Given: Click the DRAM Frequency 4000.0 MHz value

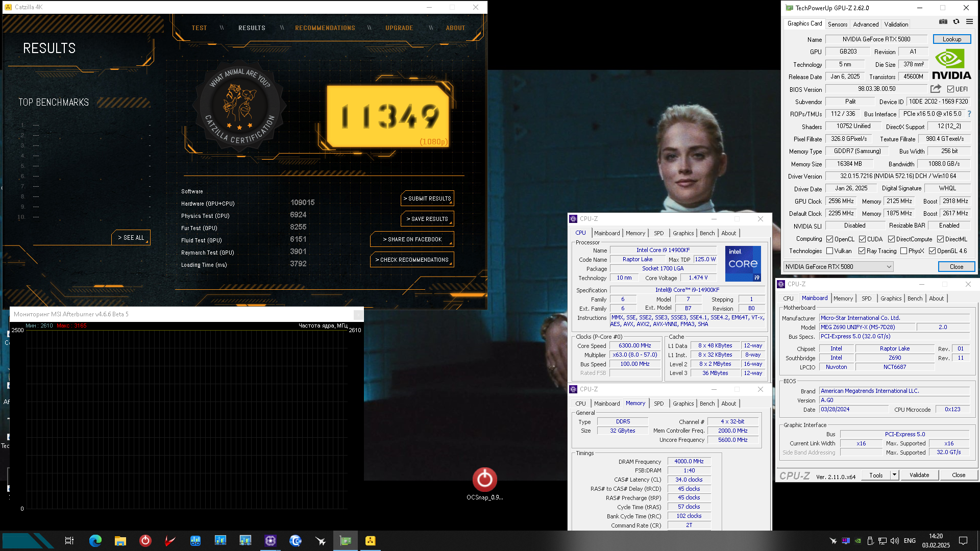Looking at the screenshot, I should point(689,461).
